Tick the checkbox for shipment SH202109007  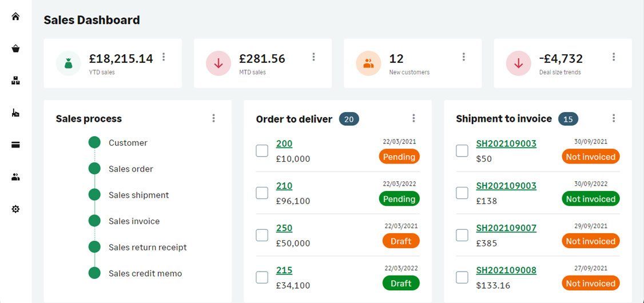tap(462, 235)
